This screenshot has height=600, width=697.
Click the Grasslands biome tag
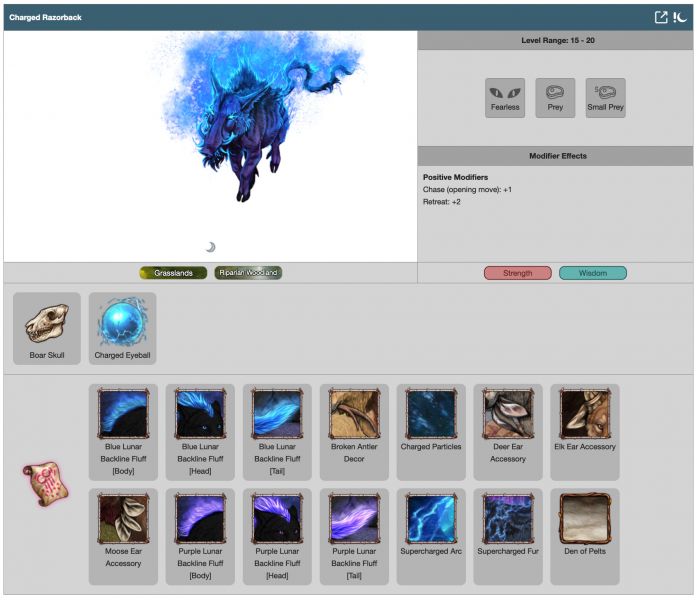click(x=173, y=273)
